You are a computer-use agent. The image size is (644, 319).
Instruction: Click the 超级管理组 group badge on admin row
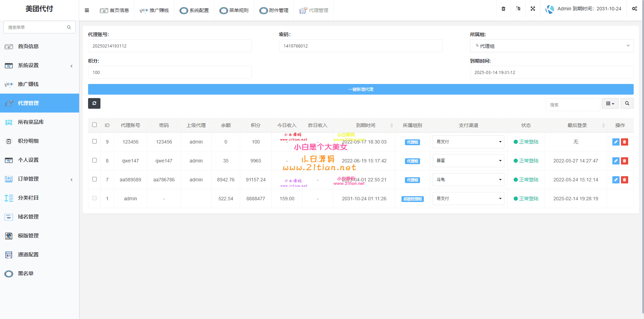tap(412, 199)
